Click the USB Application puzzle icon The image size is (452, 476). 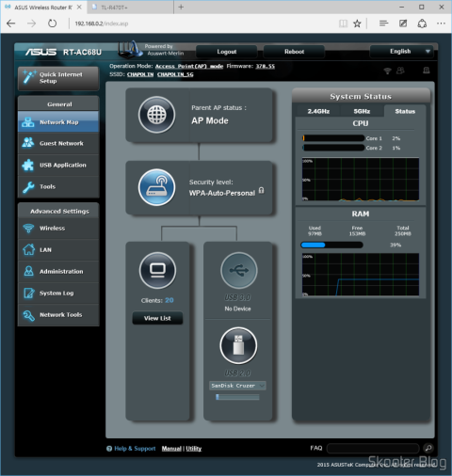point(28,165)
